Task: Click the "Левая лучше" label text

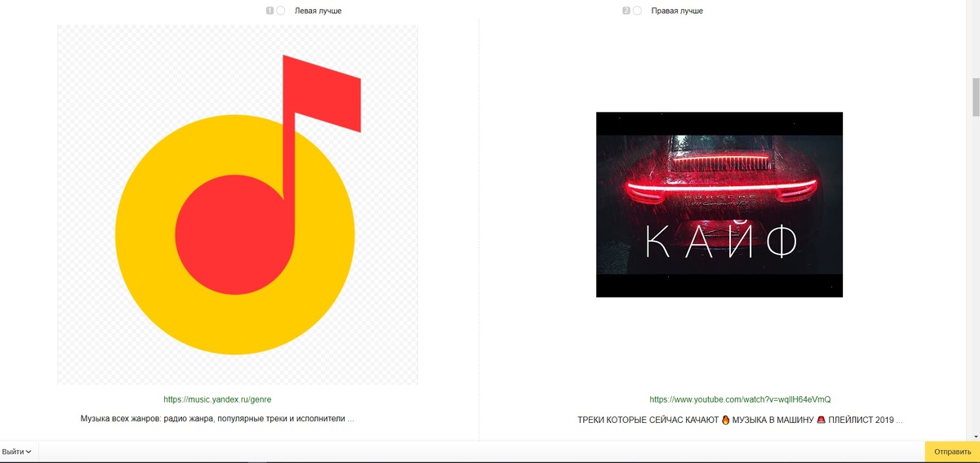Action: point(318,11)
